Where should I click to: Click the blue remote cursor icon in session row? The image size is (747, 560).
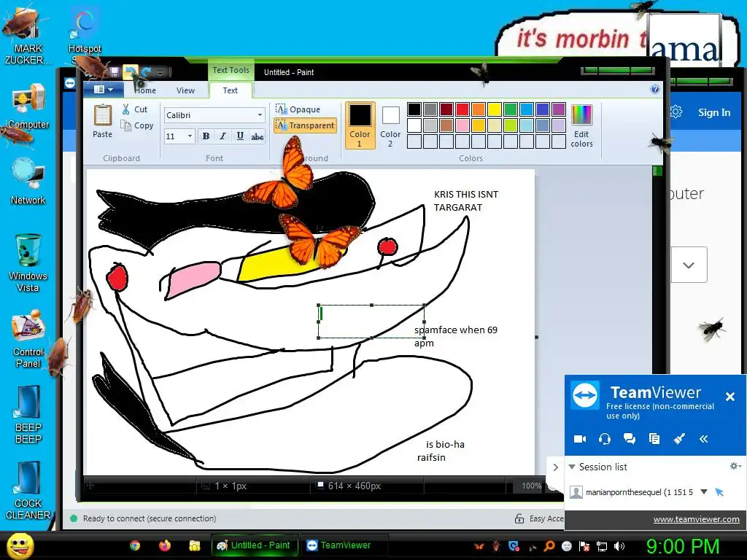point(719,492)
